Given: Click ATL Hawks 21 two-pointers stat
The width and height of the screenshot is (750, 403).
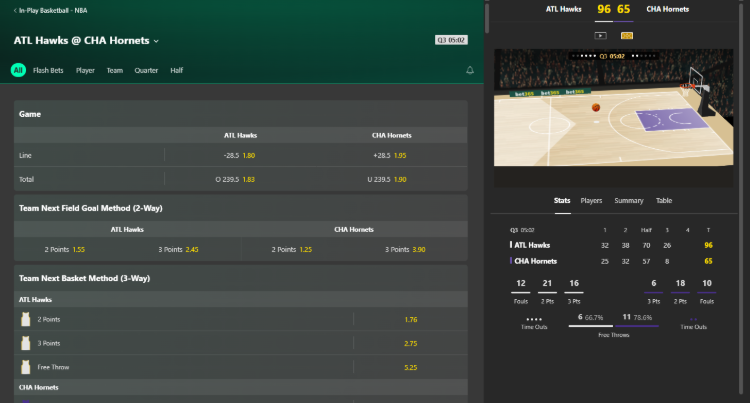Looking at the screenshot, I should [x=547, y=291].
